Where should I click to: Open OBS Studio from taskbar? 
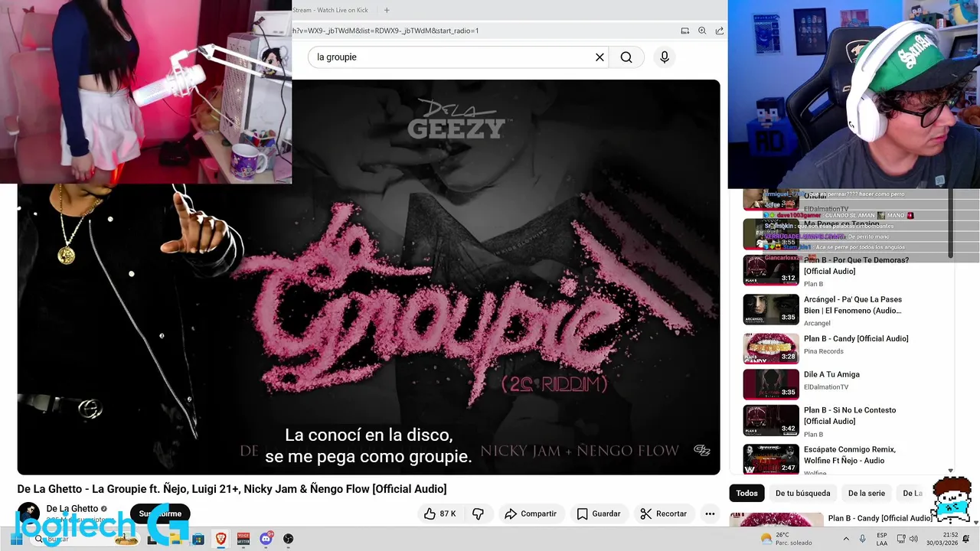tap(288, 539)
